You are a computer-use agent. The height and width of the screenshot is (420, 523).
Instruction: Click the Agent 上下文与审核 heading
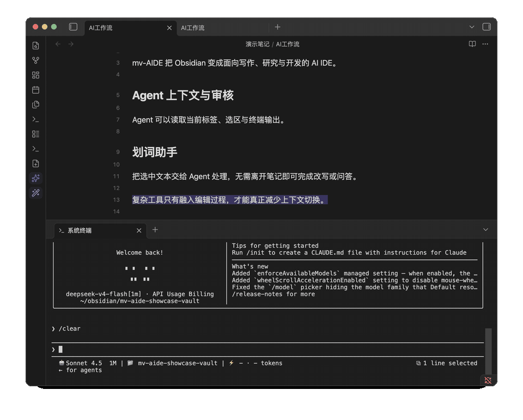[x=183, y=95]
